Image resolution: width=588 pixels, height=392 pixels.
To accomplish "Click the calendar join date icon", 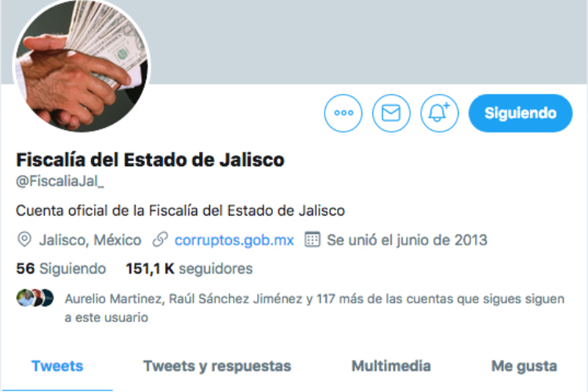I will tap(312, 240).
